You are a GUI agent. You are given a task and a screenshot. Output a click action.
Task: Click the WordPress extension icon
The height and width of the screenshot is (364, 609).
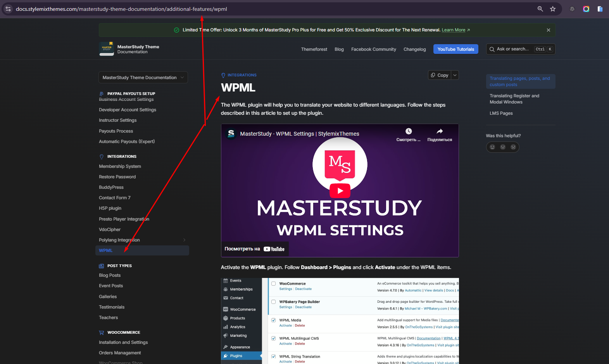pos(572,9)
